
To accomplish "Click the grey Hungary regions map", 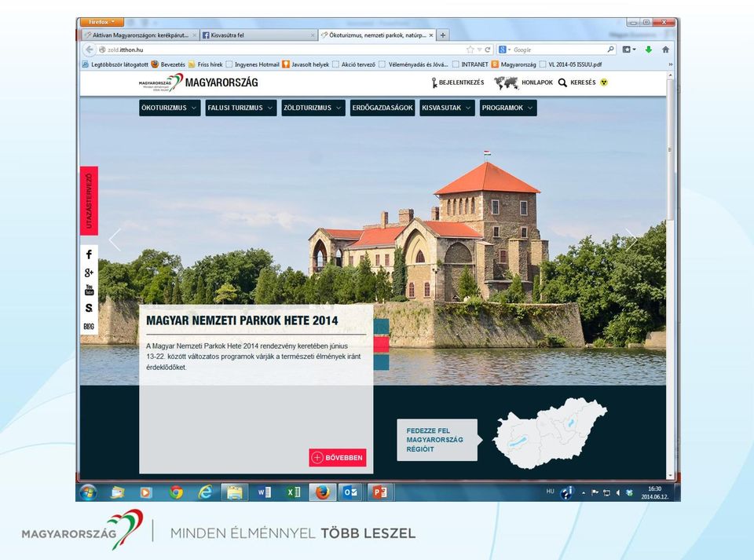I will (x=550, y=433).
